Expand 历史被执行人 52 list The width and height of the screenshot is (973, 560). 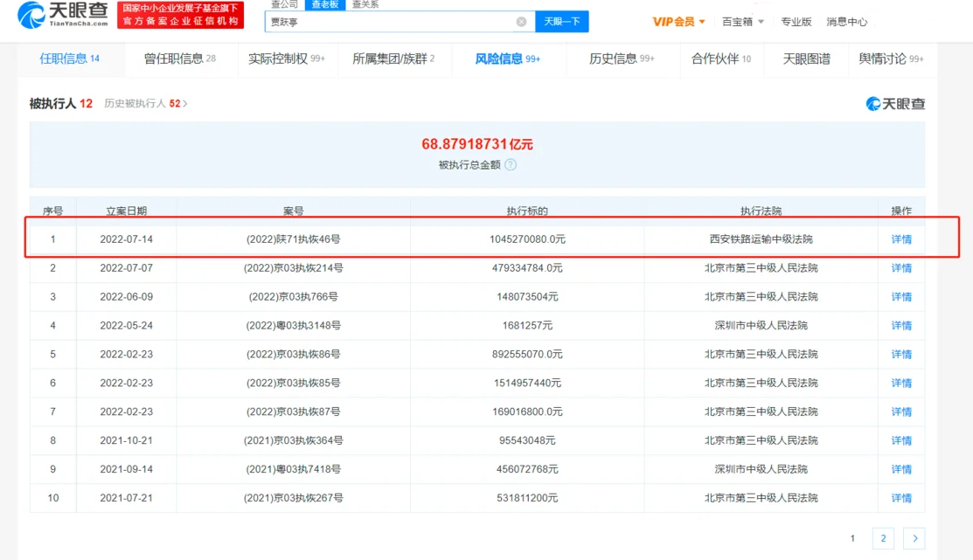[146, 104]
